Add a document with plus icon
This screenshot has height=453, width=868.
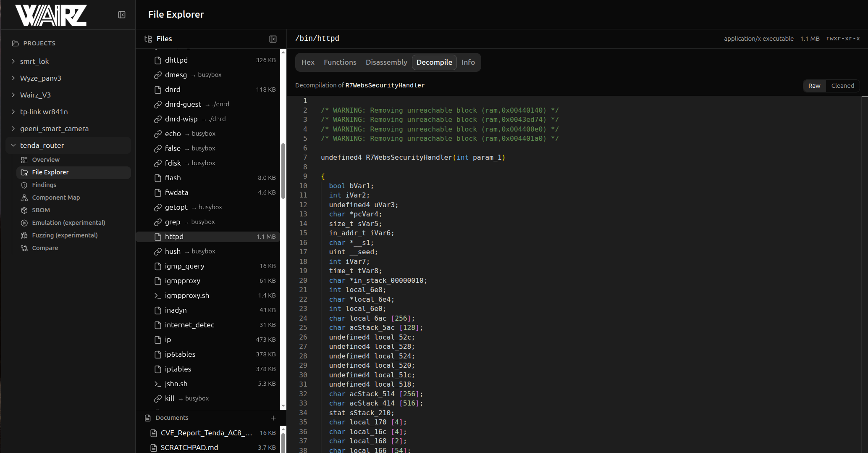click(273, 418)
